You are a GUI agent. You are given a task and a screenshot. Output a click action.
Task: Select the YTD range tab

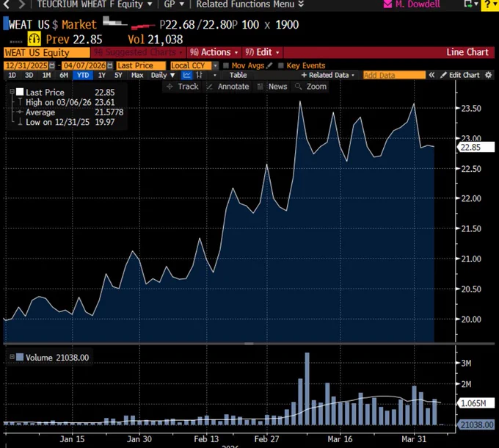pos(83,75)
